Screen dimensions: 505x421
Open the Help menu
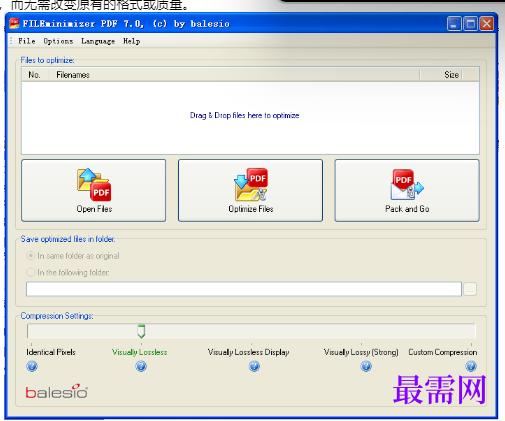click(x=132, y=41)
